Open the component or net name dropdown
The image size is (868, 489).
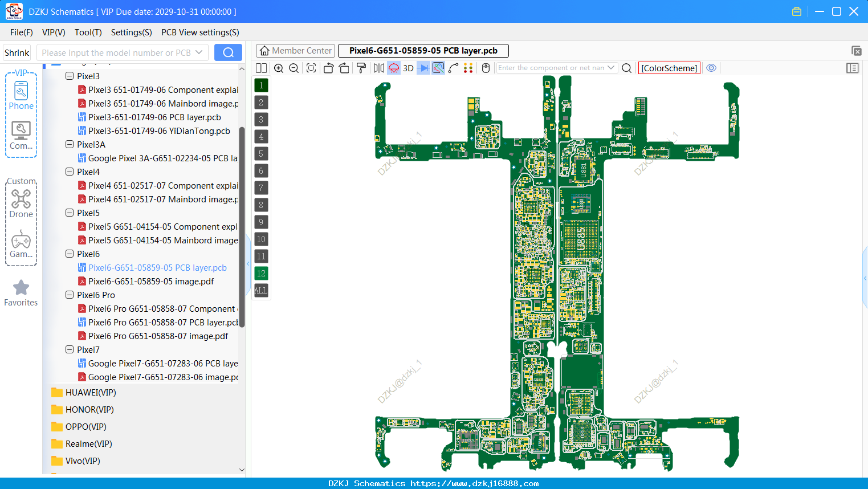611,68
